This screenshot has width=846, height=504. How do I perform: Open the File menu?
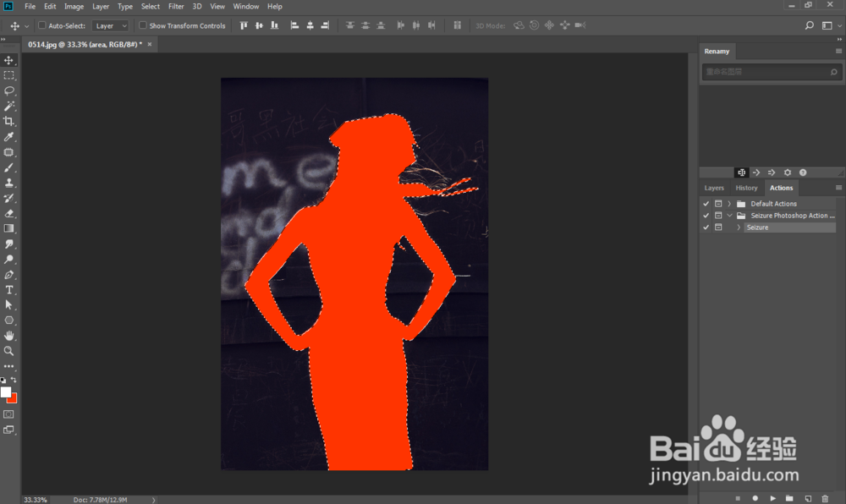[30, 7]
